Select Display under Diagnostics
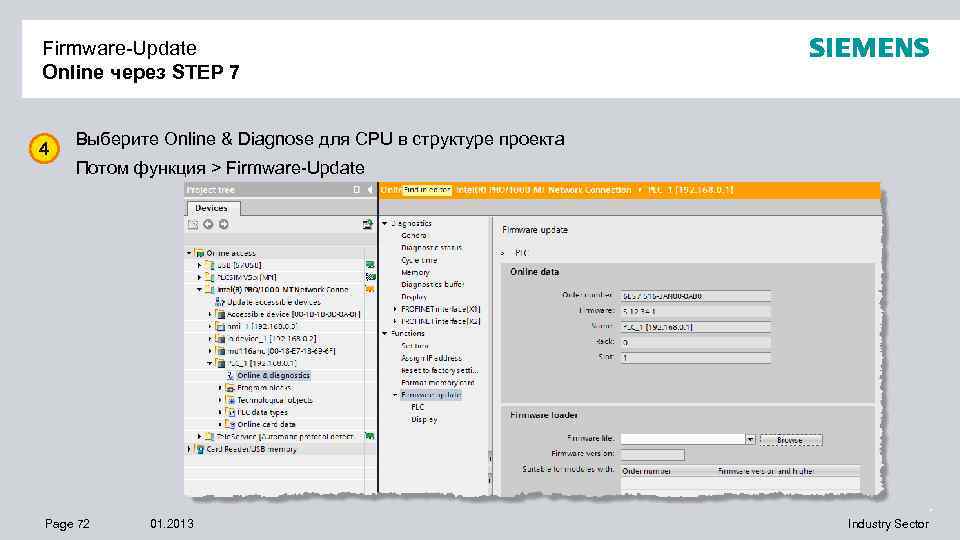Viewport: 960px width, 540px height. pos(414,297)
